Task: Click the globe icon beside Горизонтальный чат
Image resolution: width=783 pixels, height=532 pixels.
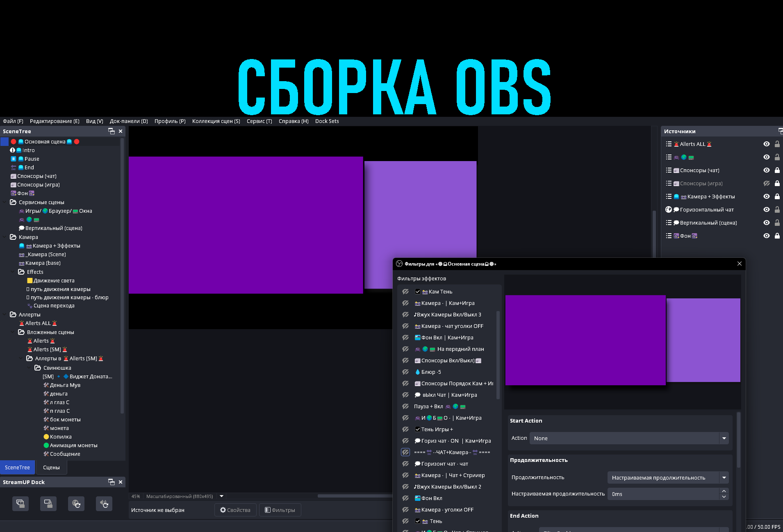Action: point(669,210)
